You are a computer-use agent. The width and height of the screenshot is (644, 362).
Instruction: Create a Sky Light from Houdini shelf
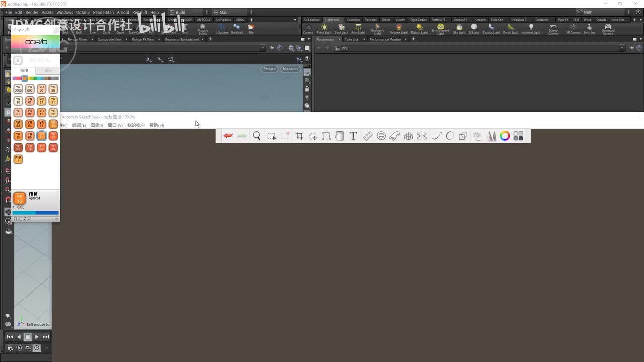click(459, 29)
